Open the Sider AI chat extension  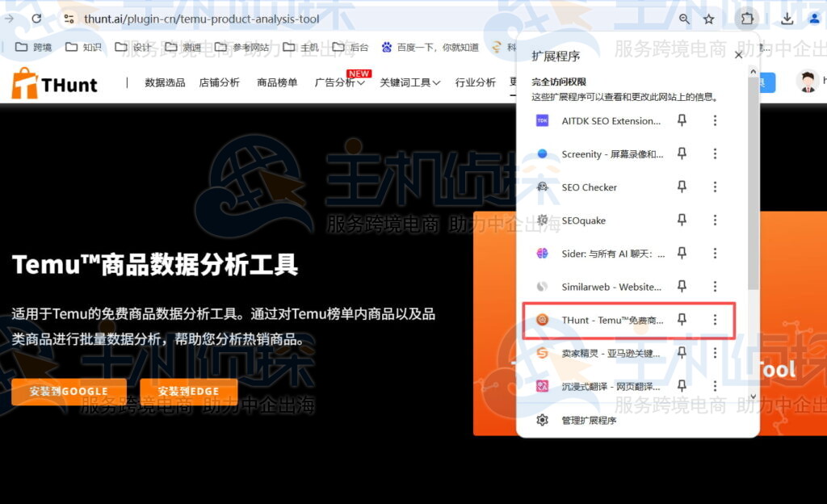610,253
